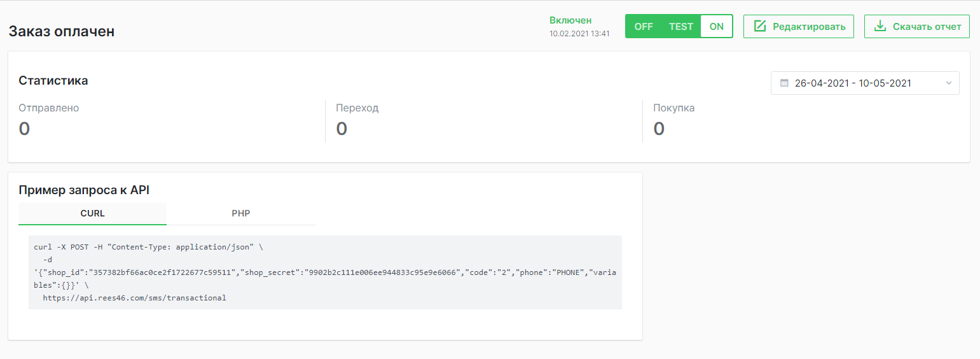This screenshot has height=359, width=980.
Task: Click the Переход statistic value
Action: pos(342,129)
